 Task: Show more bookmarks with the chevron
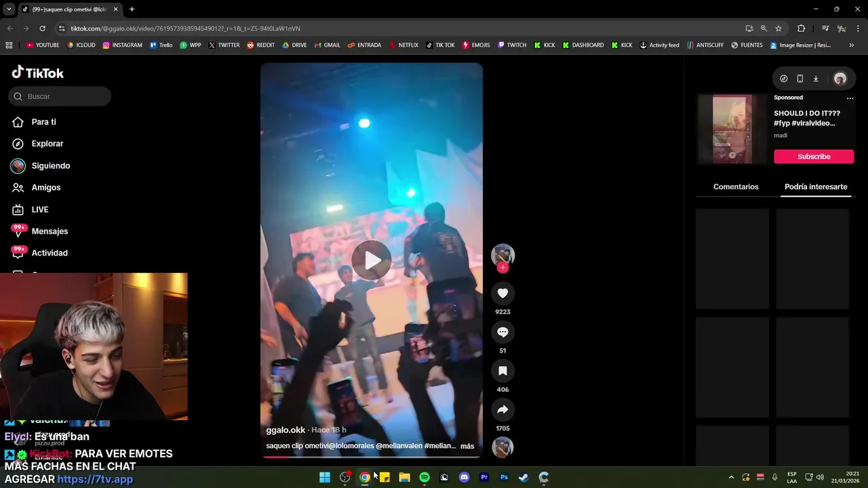[x=852, y=45]
